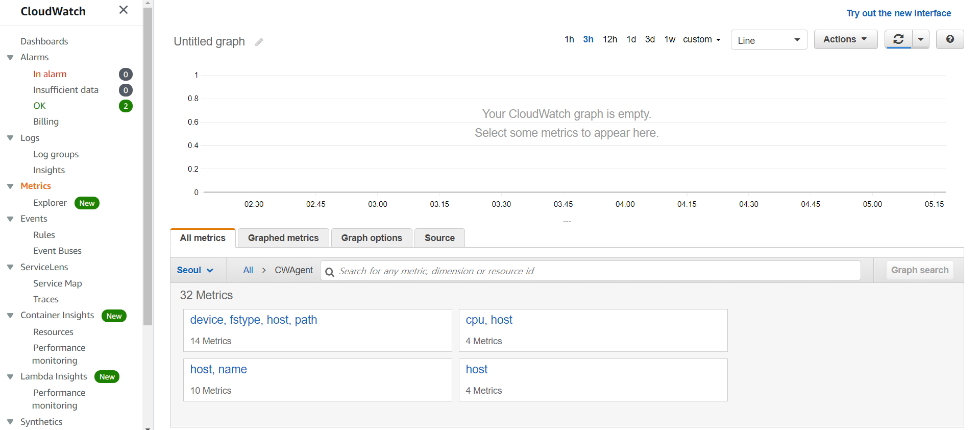
Task: Collapse the Logs section triangle
Action: tap(10, 138)
